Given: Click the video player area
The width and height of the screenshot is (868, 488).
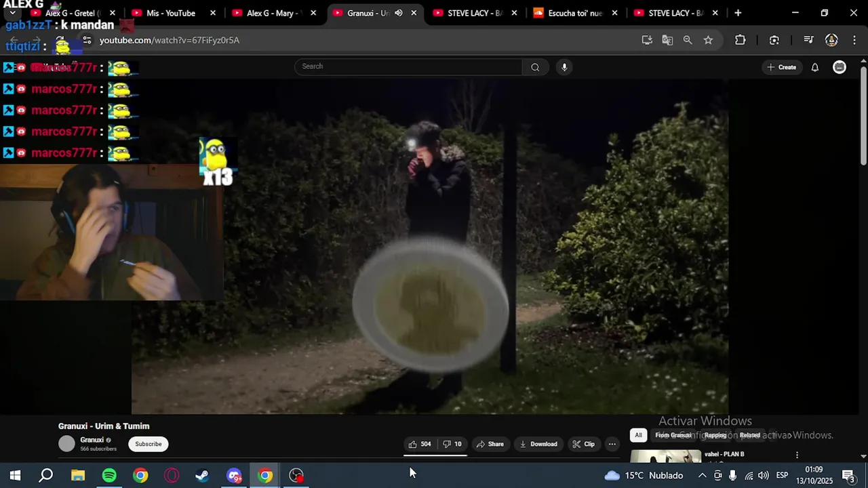Looking at the screenshot, I should point(430,247).
